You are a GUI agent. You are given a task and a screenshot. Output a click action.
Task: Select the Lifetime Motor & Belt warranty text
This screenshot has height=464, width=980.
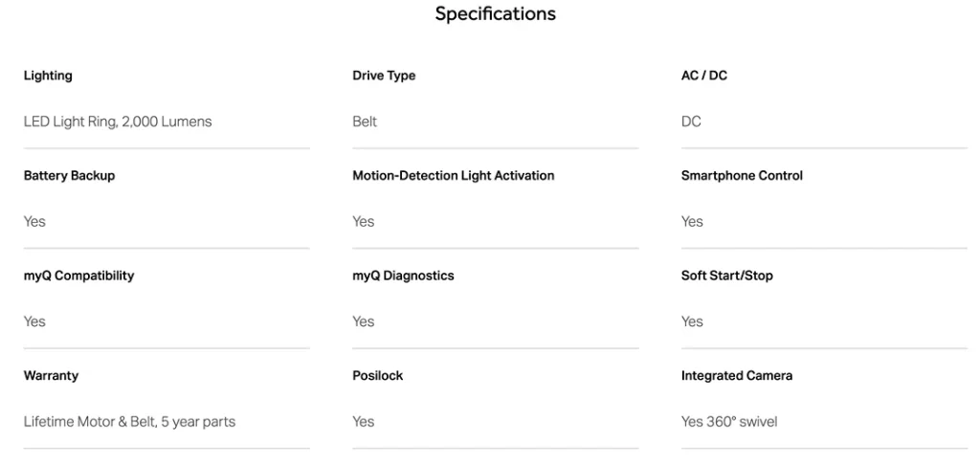pos(129,422)
